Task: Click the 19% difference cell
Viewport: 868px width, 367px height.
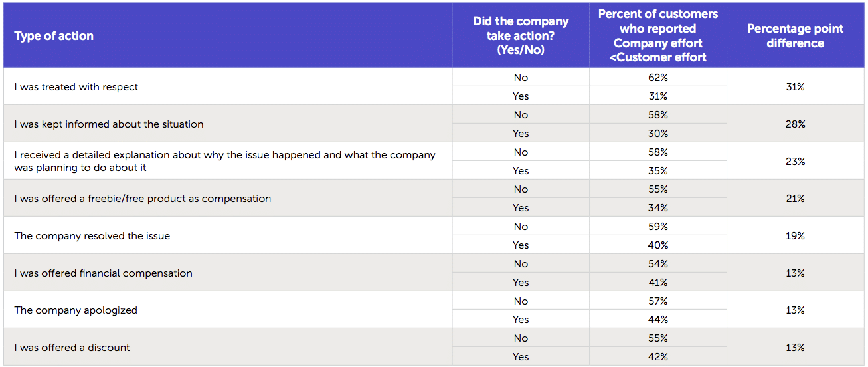Action: coord(795,236)
